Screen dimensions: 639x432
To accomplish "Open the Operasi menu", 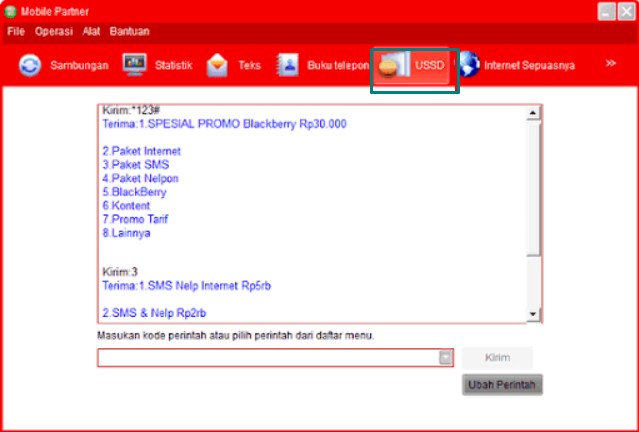I will [54, 31].
